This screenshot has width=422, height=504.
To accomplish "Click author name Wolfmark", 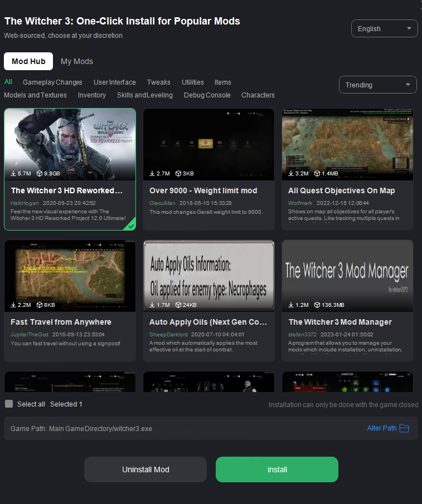I will point(300,203).
